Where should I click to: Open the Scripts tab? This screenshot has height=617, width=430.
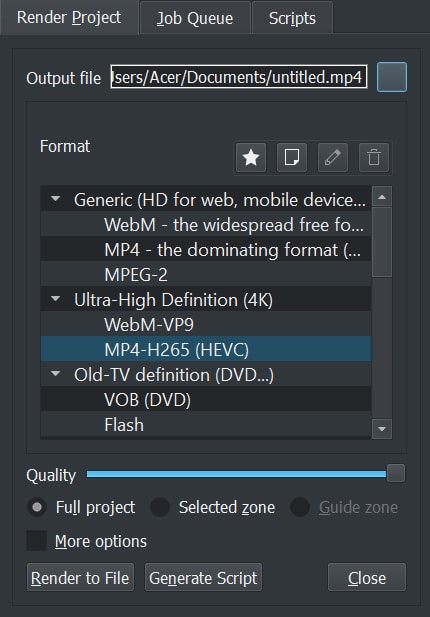pyautogui.click(x=292, y=18)
